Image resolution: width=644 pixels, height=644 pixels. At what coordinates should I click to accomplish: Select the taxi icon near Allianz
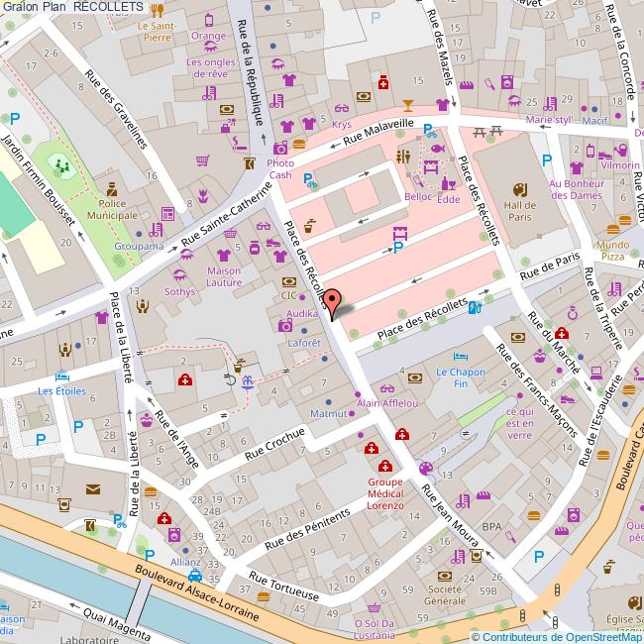(195, 575)
